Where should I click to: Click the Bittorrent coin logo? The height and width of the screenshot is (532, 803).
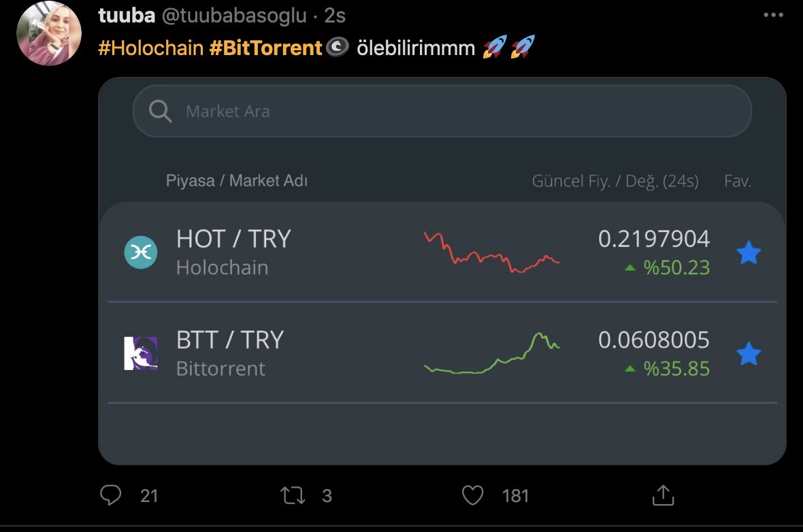point(141,354)
